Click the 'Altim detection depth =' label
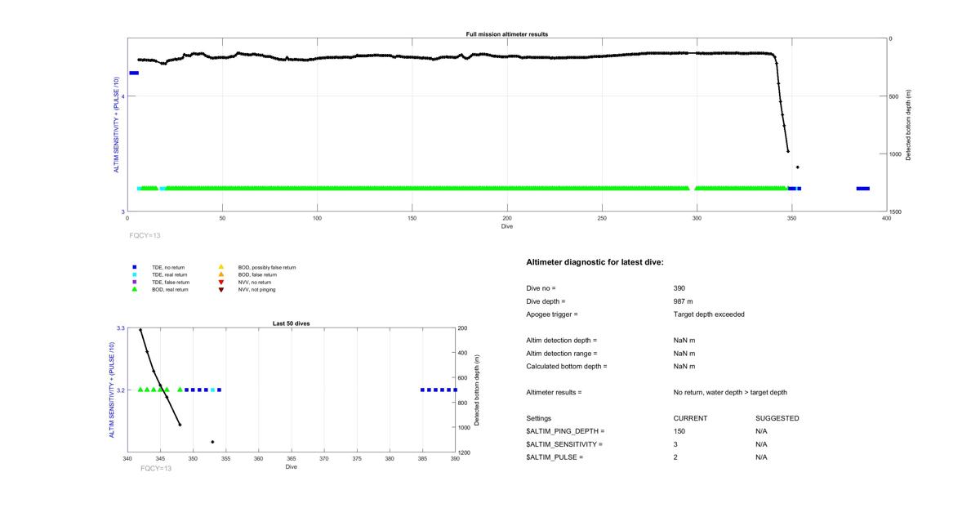Image resolution: width=980 pixels, height=508 pixels. coord(562,341)
